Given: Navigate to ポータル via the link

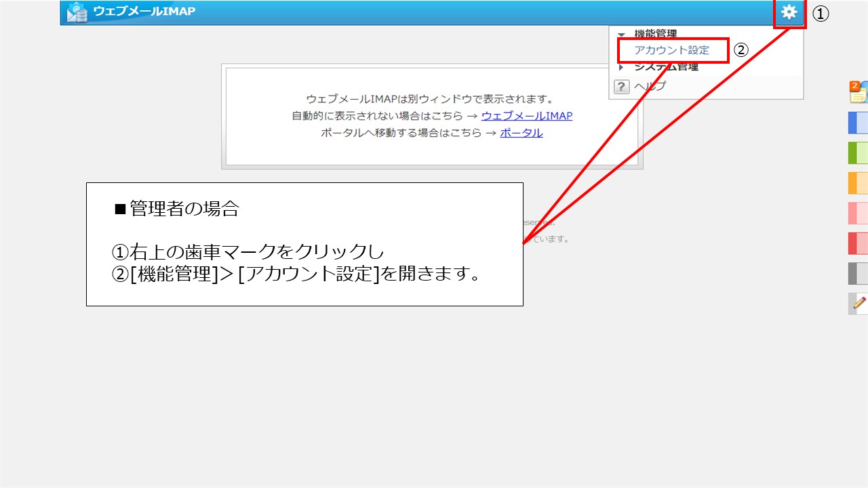Looking at the screenshot, I should 521,133.
